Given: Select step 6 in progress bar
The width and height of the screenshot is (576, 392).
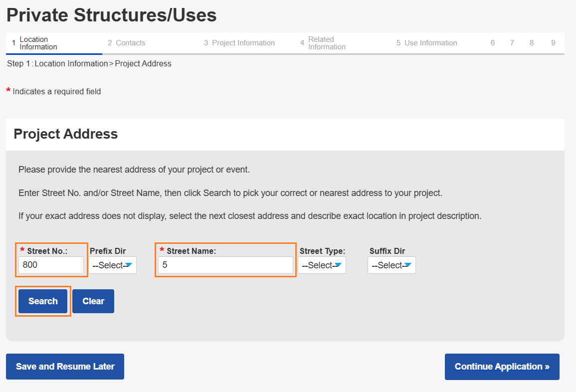Looking at the screenshot, I should point(493,43).
